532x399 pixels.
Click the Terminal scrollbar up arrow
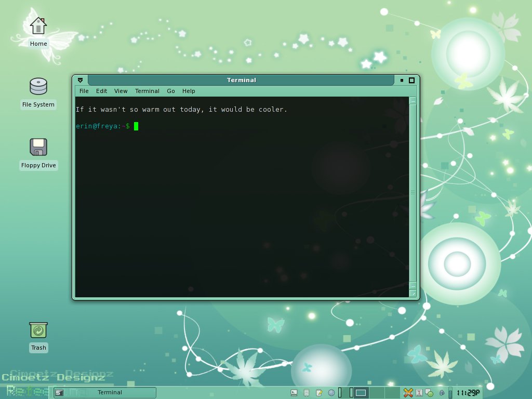pos(413,101)
